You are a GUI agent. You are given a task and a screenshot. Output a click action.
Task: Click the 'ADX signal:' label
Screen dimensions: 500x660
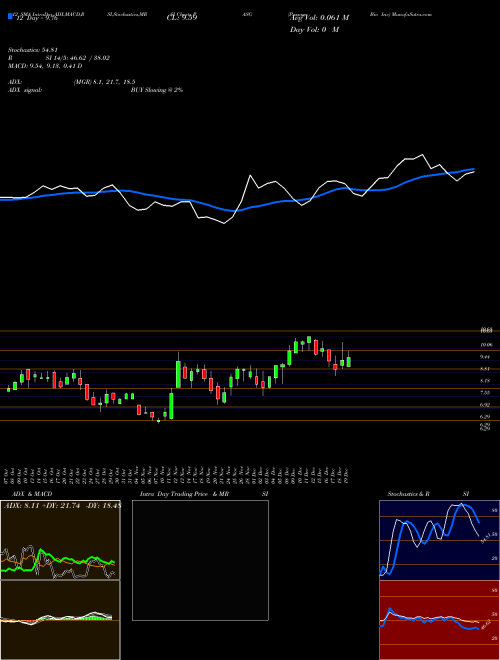25,90
